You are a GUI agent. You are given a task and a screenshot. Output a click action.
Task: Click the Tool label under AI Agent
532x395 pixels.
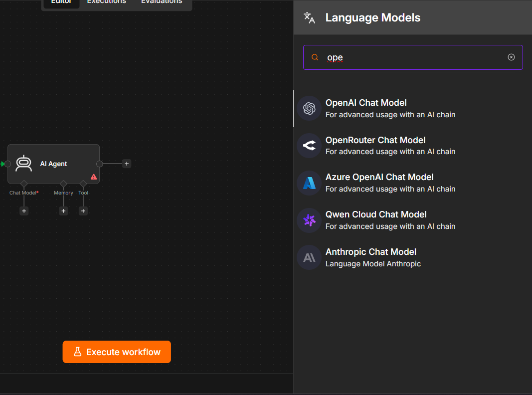[x=83, y=193]
